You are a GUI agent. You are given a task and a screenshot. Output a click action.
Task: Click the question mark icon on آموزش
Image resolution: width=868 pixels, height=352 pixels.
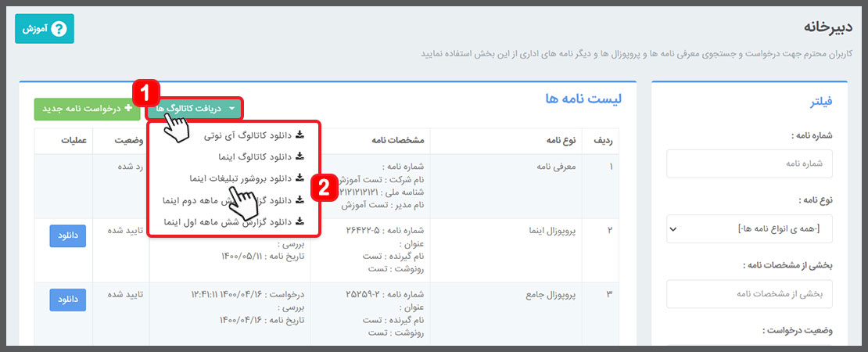click(59, 28)
